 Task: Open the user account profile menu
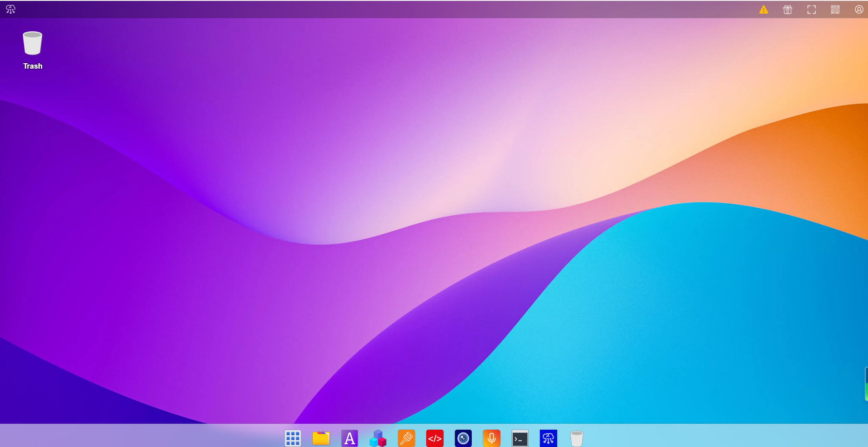coord(859,10)
